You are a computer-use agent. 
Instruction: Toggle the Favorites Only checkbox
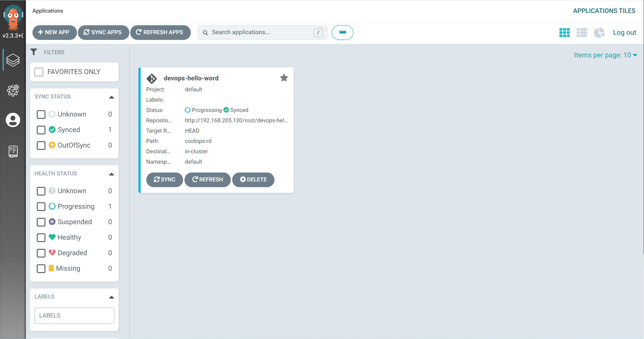39,72
